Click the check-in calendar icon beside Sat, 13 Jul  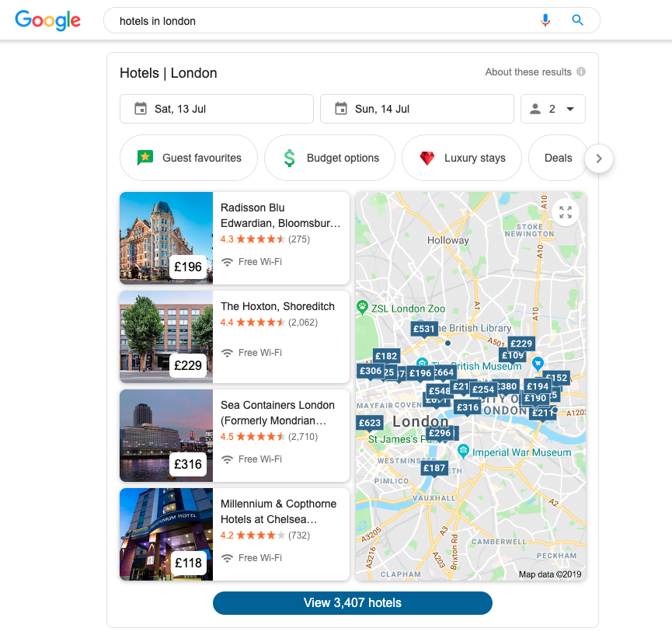141,109
